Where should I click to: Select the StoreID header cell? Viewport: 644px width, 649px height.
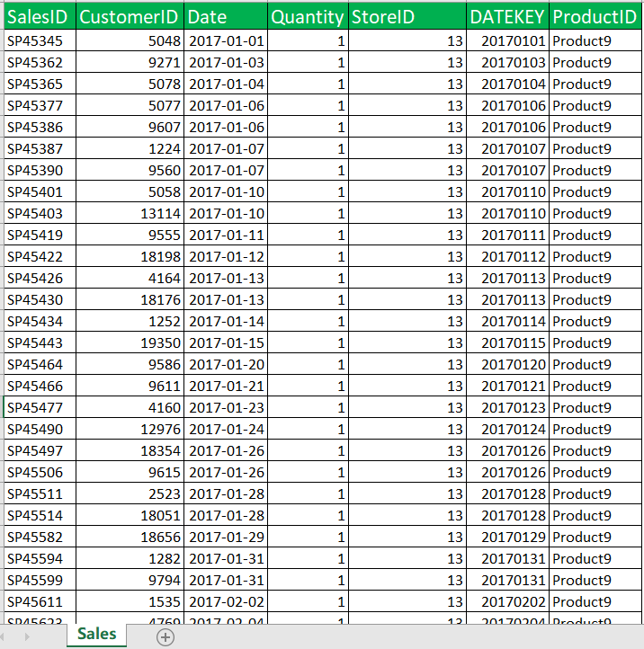(x=407, y=16)
